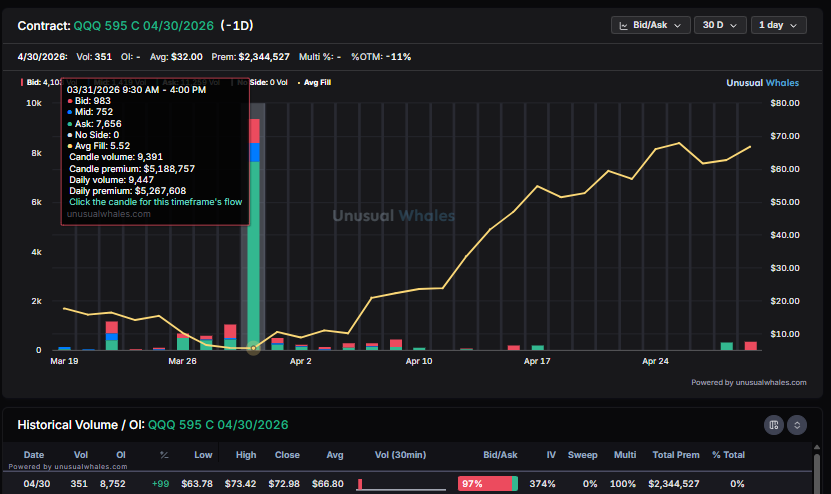Click the Unusual Whales logo above chart
Screen dimensions: 831x494
tap(762, 83)
